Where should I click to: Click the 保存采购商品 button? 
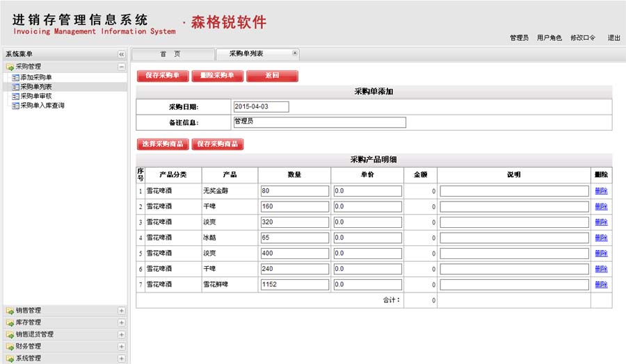217,144
